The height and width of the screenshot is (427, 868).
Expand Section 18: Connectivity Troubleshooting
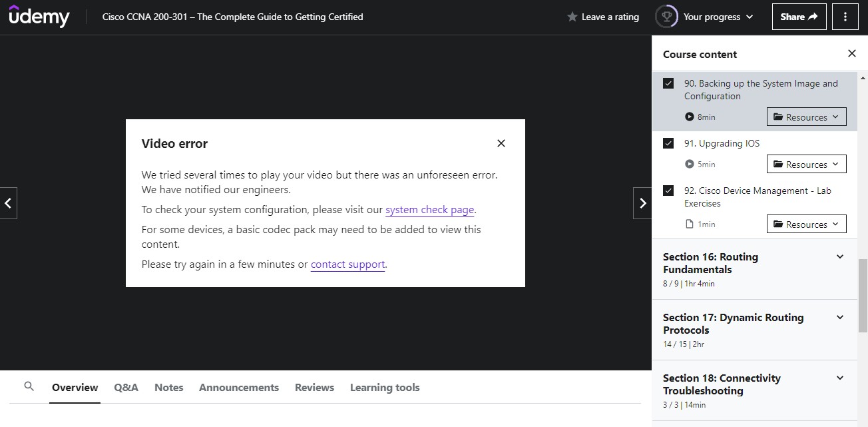[755, 390]
